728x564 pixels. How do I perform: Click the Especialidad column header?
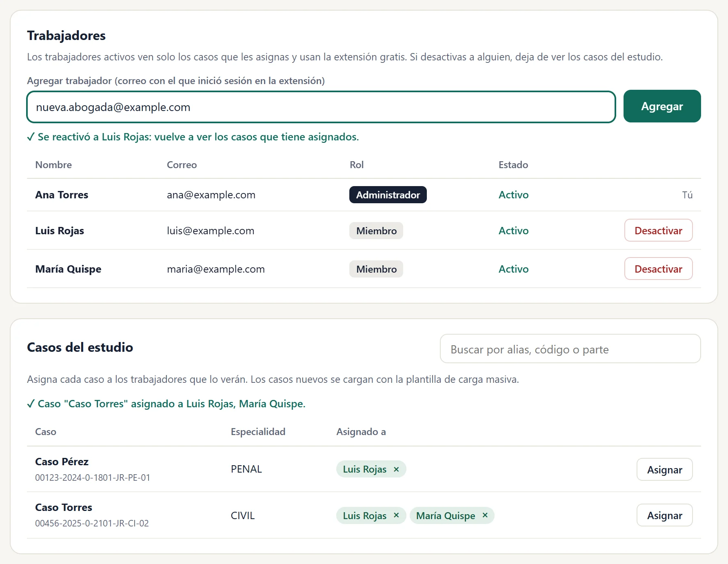258,431
